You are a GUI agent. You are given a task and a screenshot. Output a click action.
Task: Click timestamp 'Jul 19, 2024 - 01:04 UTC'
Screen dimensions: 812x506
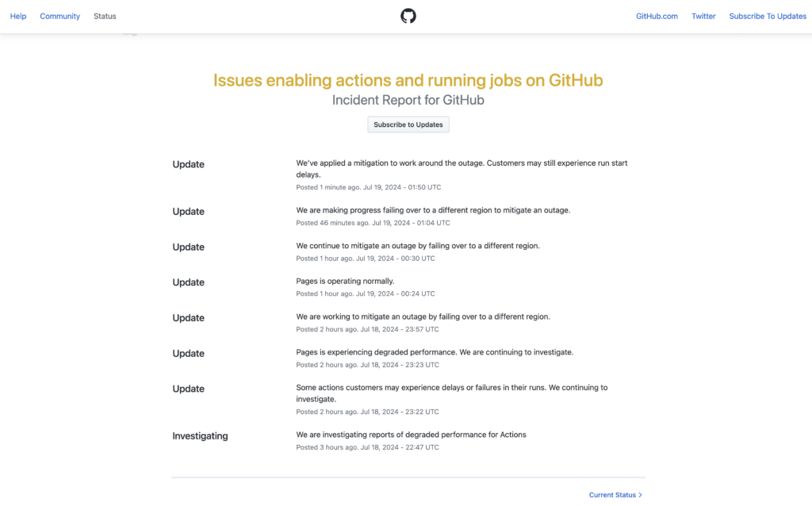pos(411,223)
